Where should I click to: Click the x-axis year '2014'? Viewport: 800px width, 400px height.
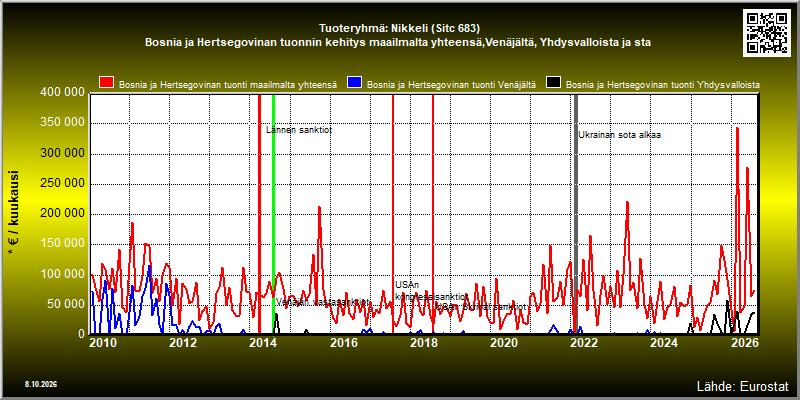coord(263,342)
